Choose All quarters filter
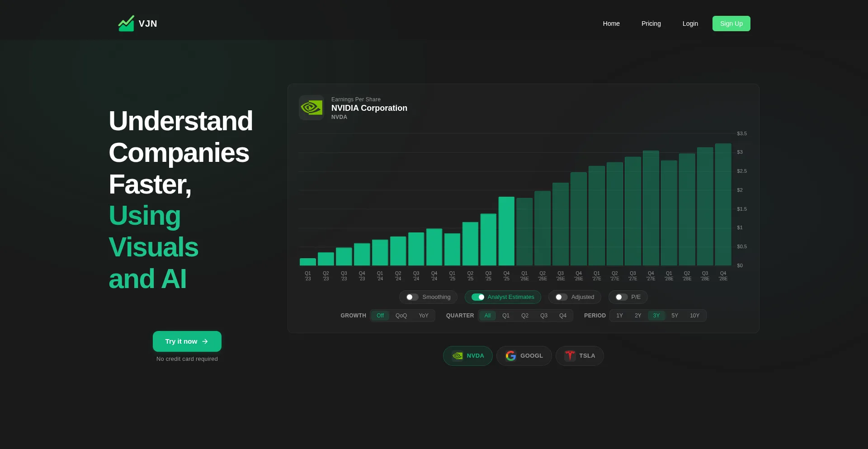 (x=487, y=316)
